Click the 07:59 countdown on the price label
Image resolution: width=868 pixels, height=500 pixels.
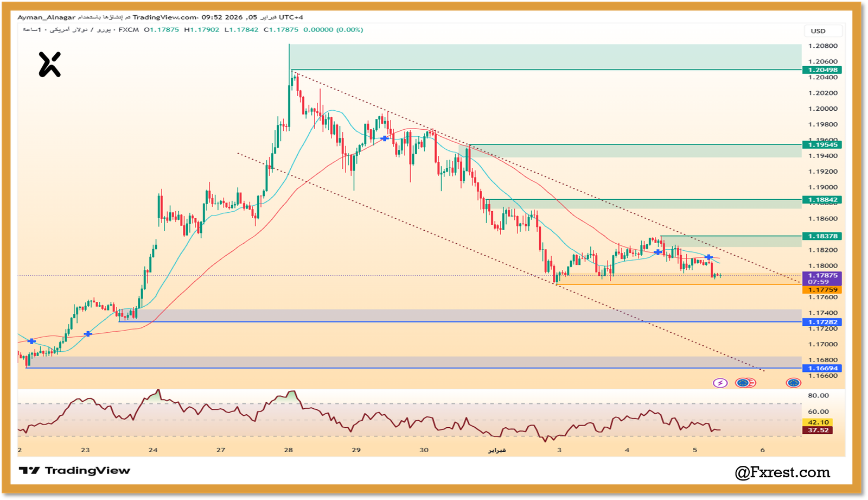click(820, 282)
